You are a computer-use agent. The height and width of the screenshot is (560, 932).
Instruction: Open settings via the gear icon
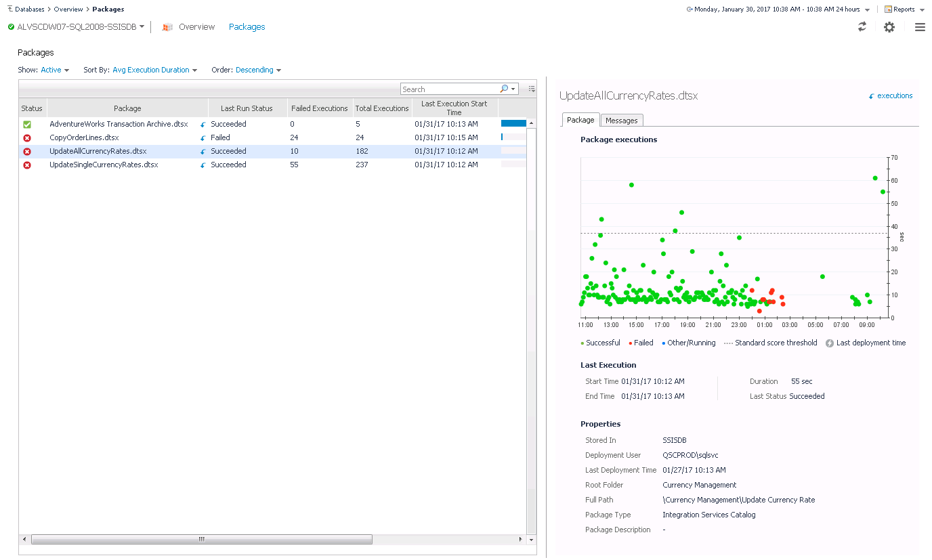[889, 27]
